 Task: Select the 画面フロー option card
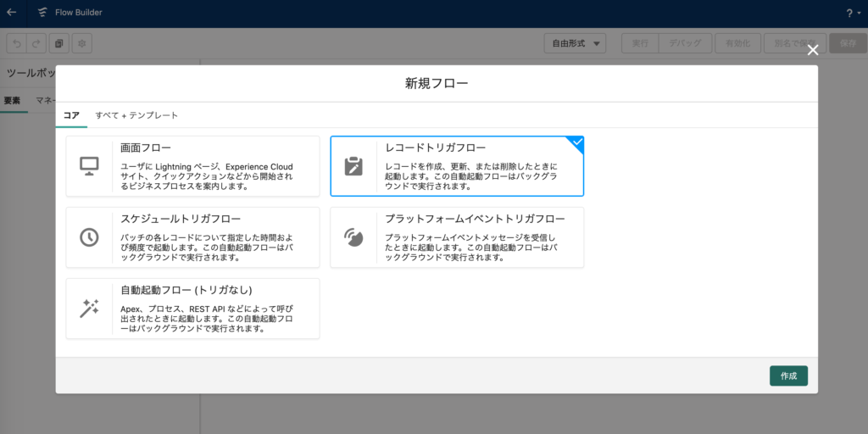pos(192,166)
